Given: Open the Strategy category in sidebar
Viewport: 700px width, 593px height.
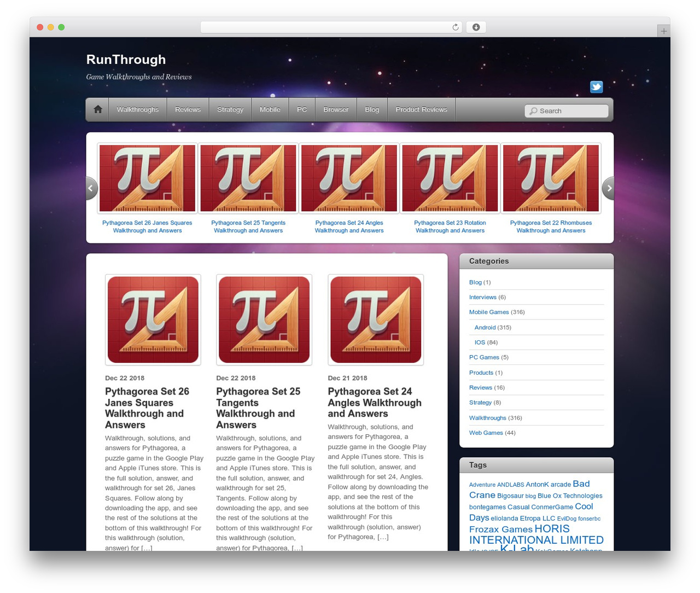Looking at the screenshot, I should 480,403.
